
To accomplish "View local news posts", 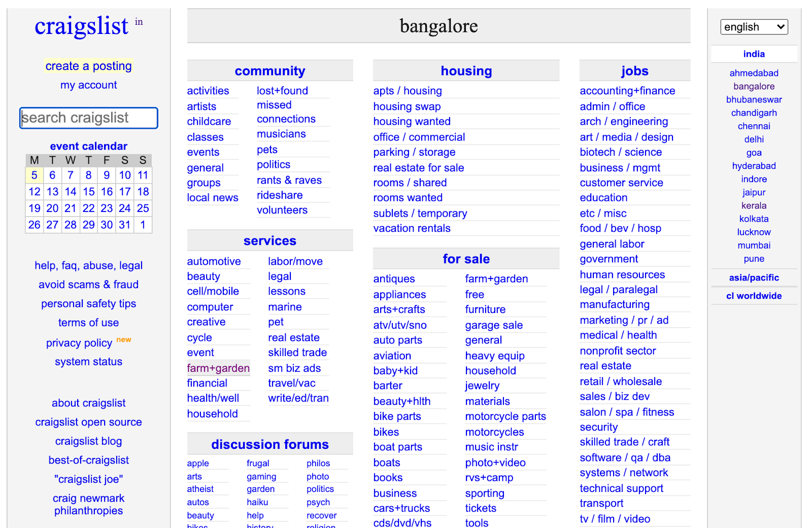I will 213,197.
